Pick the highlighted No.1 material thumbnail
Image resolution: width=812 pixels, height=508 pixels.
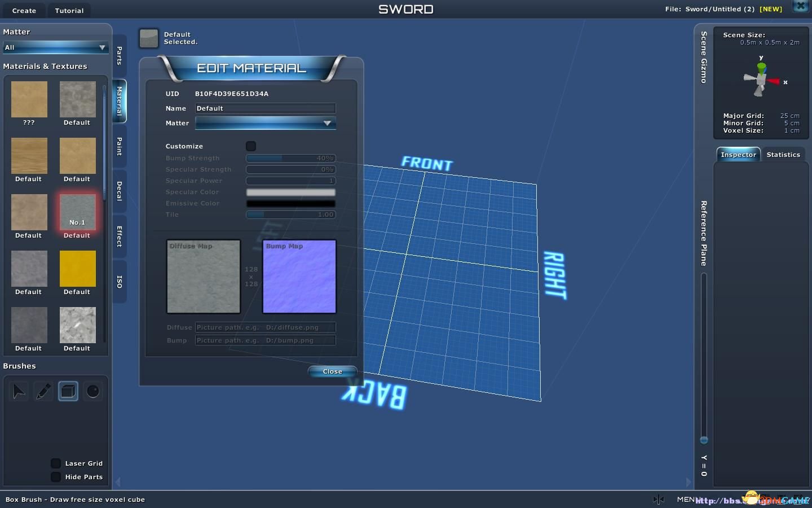tap(77, 212)
